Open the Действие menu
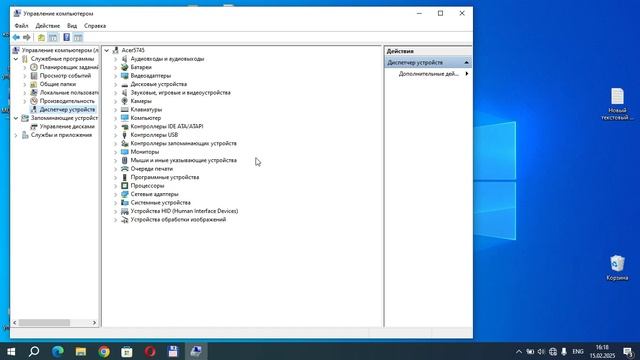This screenshot has height=360, width=640. (48, 26)
